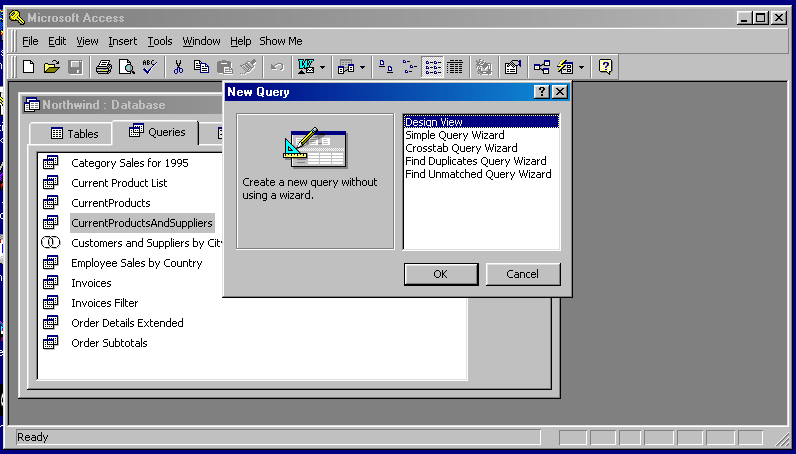Expand the New Object dropdown arrow
Viewport: 796px width, 454px height.
point(582,67)
